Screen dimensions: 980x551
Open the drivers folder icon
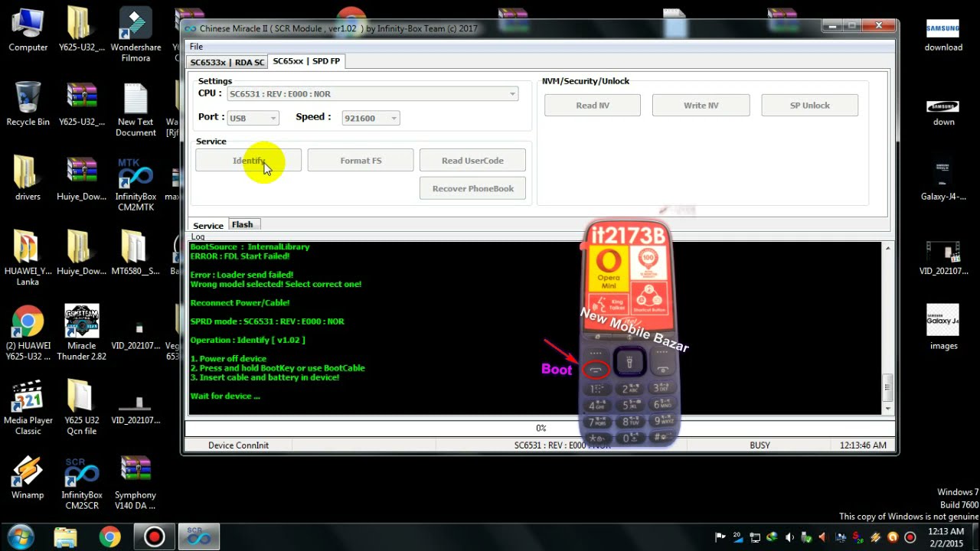coord(28,179)
